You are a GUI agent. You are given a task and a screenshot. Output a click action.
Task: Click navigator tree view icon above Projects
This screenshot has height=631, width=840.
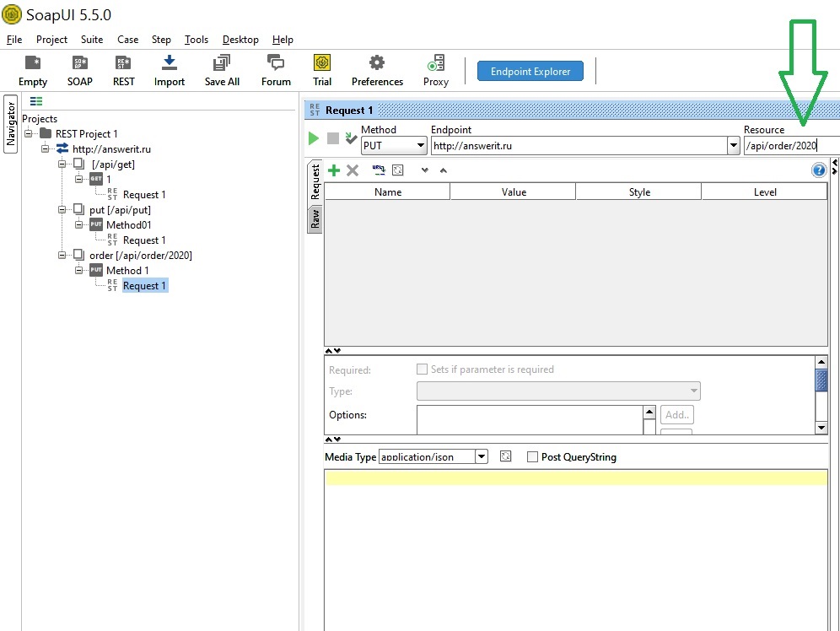click(x=36, y=101)
